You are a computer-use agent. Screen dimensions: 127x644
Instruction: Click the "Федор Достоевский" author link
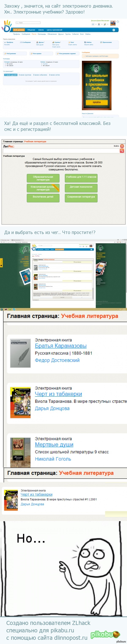[x=57, y=360]
